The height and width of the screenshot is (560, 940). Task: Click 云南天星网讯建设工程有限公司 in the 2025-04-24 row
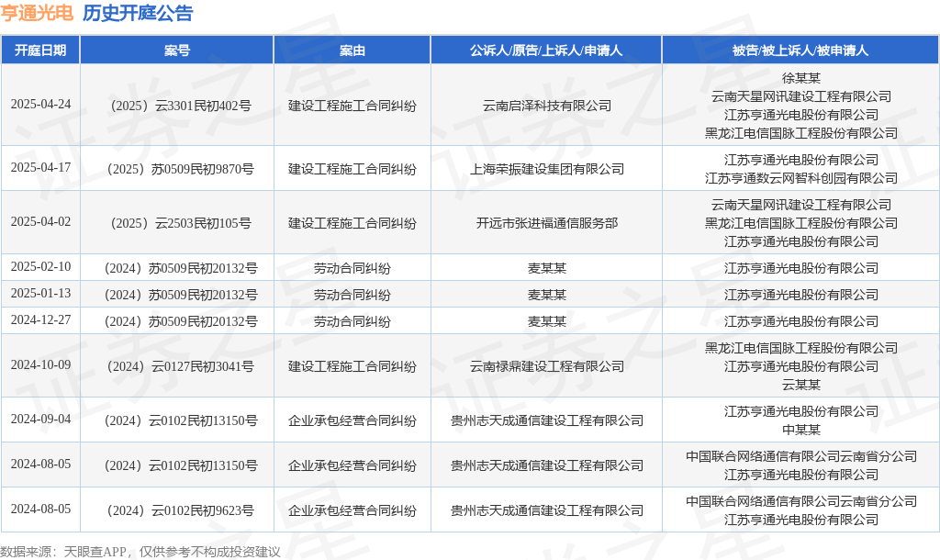click(x=800, y=95)
